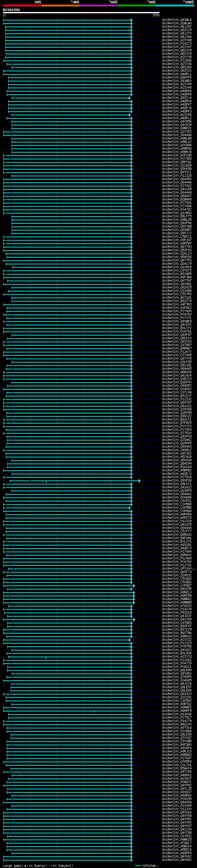The width and height of the screenshot is (197, 868).
Task: Select the UniRef100_Q93WE0 label
Action: tap(176, 81)
